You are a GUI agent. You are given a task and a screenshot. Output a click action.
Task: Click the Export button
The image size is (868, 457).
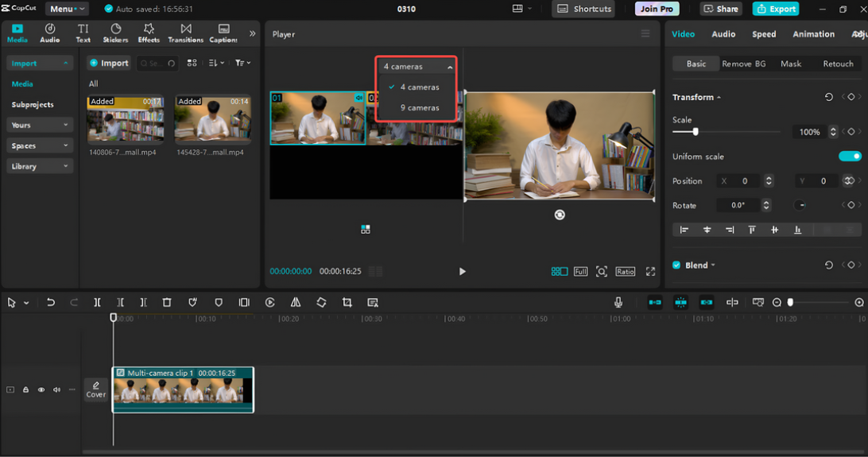(x=776, y=9)
